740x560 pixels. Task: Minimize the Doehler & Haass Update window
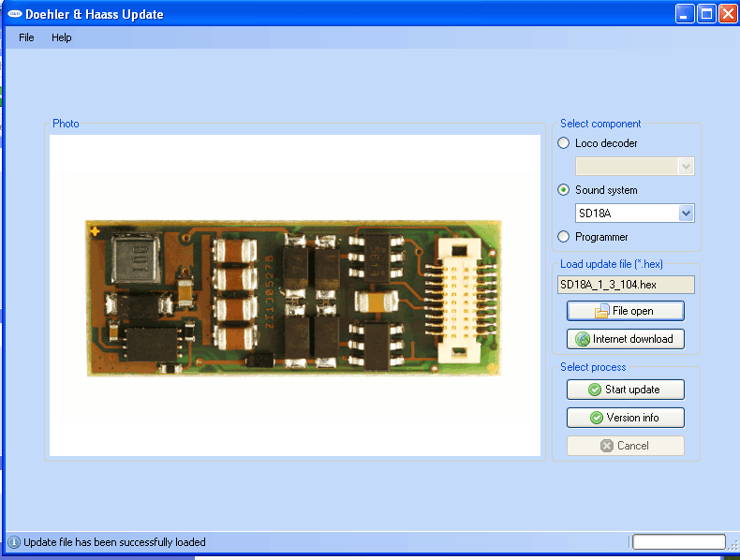click(x=685, y=14)
